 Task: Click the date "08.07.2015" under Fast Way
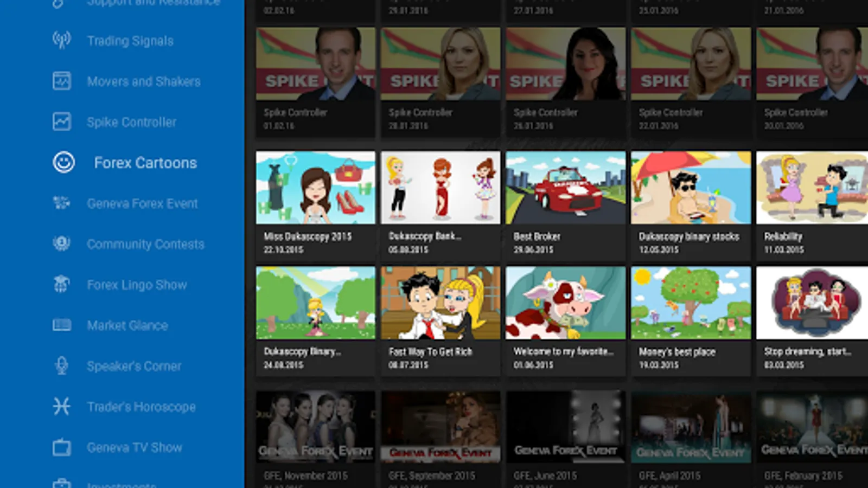[x=408, y=365]
